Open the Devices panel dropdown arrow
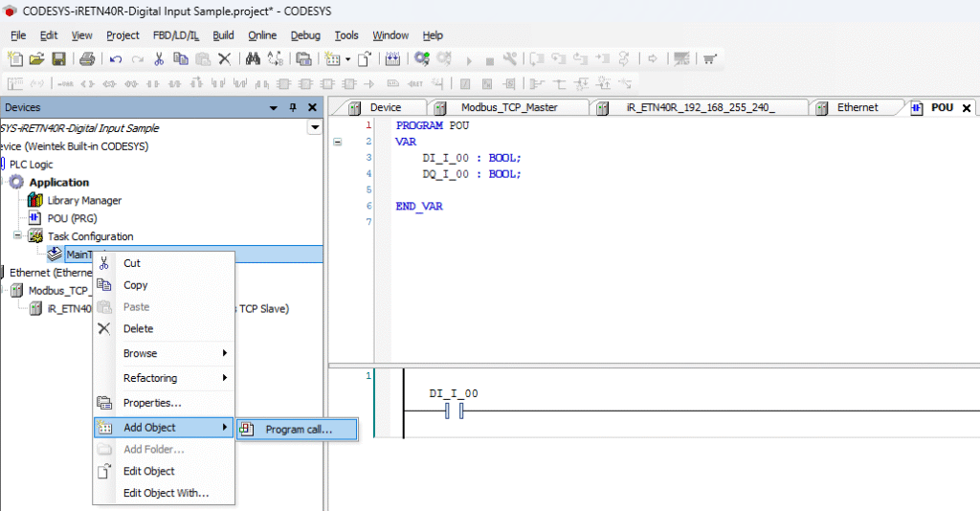This screenshot has width=980, height=511. coord(273,108)
